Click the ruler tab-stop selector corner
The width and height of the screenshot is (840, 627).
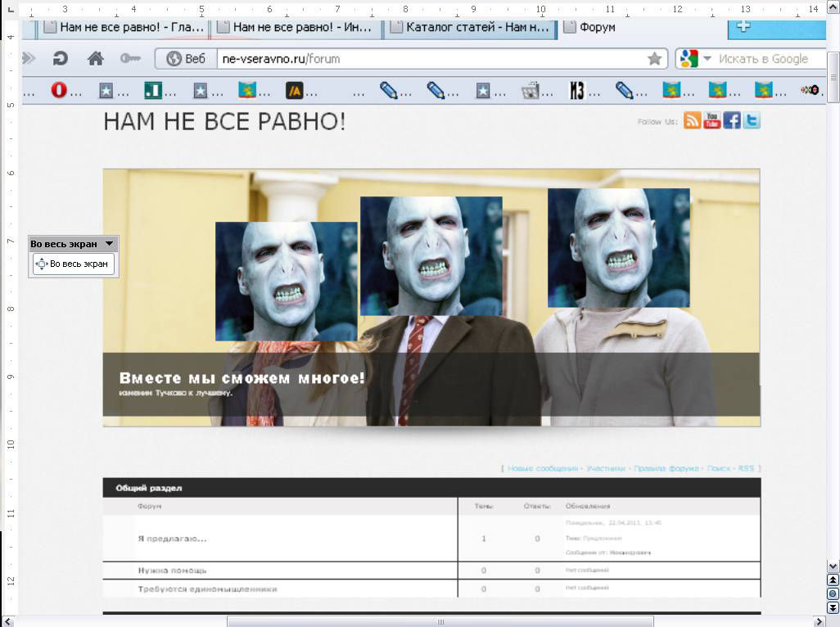[10, 9]
